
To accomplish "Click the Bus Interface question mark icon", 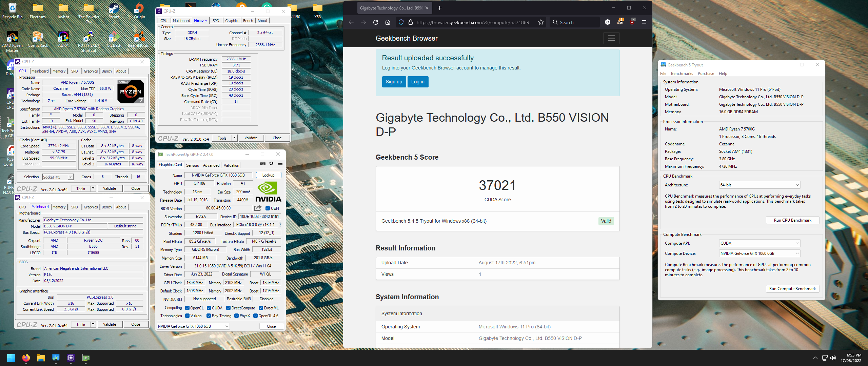I will point(280,225).
